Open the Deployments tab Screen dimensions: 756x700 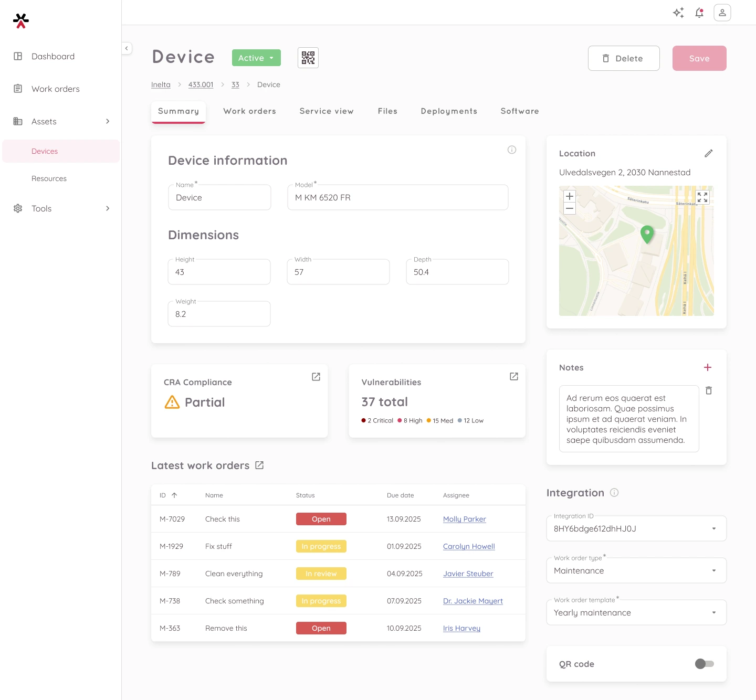[x=449, y=111]
